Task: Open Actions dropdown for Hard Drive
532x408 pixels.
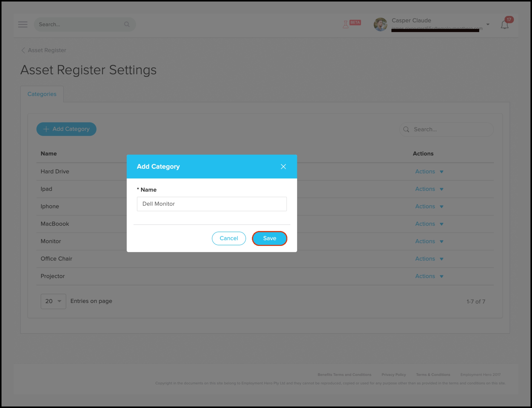Action: [429, 171]
